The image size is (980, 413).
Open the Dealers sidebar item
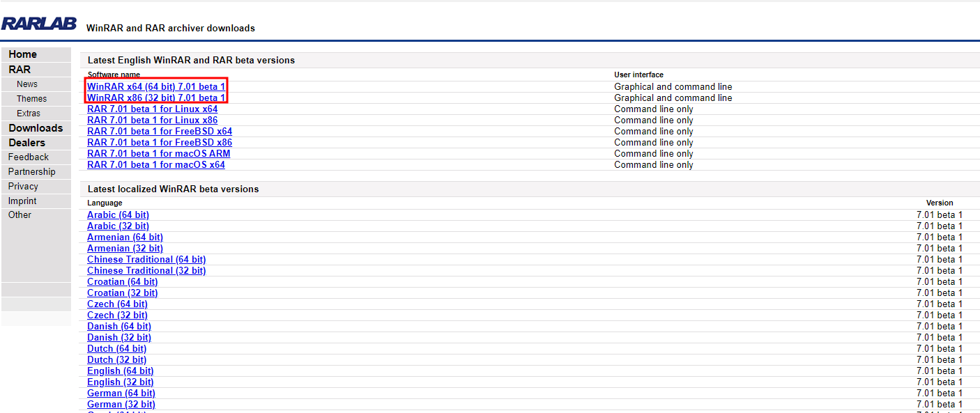(26, 143)
